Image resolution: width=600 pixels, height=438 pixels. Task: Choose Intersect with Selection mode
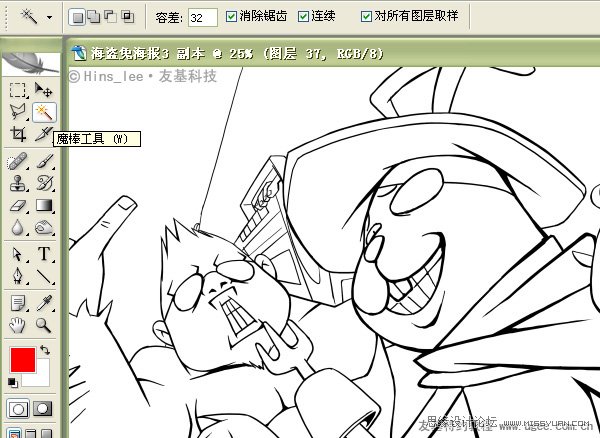127,17
